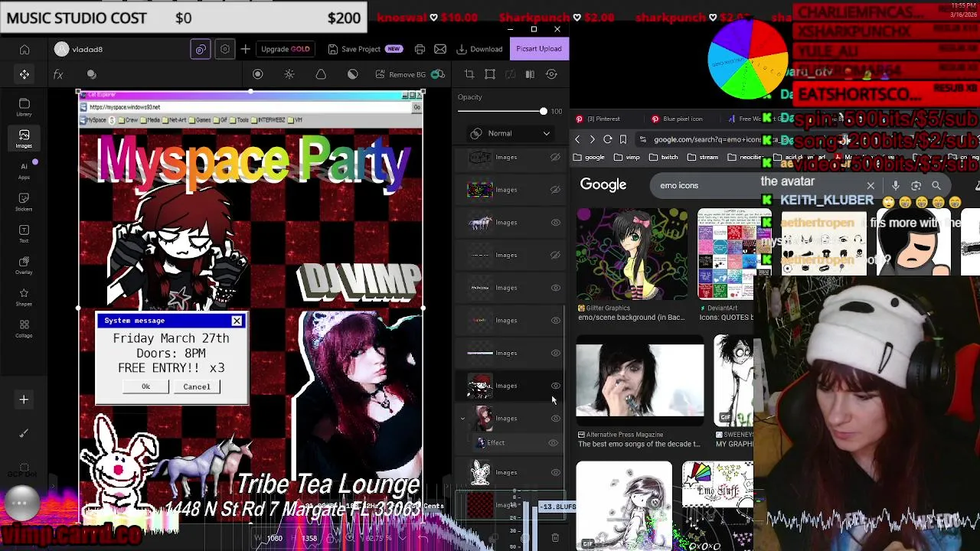Open the Library panel in sidebar

pos(24,107)
